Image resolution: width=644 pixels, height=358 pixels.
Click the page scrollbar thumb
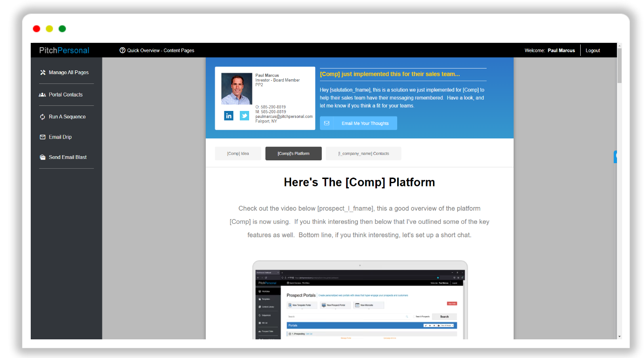pyautogui.click(x=619, y=65)
